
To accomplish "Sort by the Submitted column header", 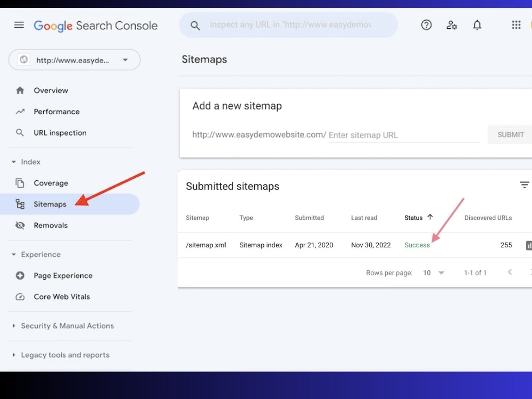I will pyautogui.click(x=309, y=218).
